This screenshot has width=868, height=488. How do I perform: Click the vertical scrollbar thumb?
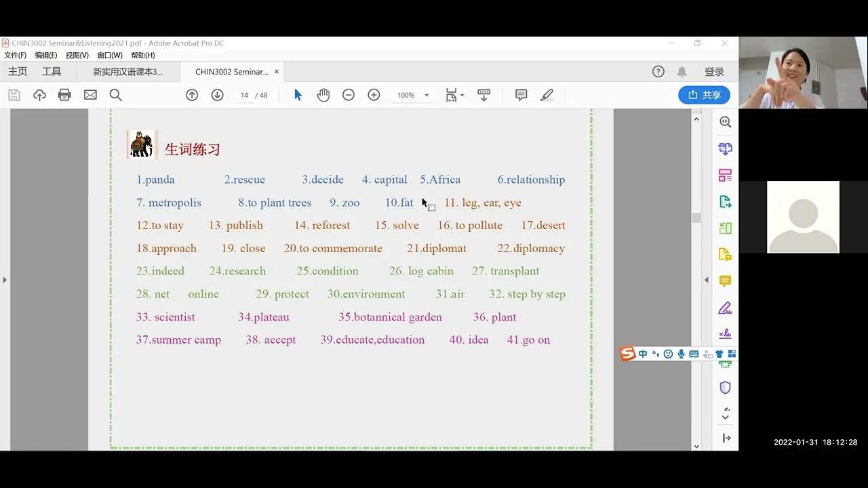coord(696,218)
